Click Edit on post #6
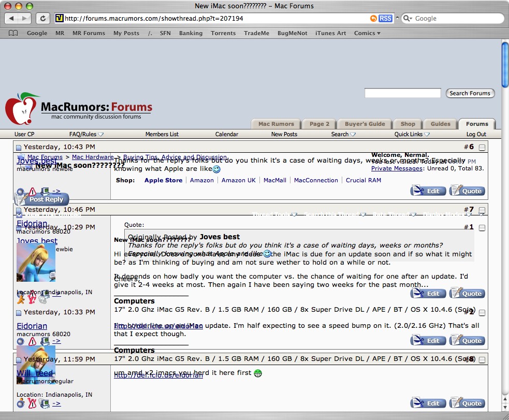The image size is (509, 420). pos(428,191)
